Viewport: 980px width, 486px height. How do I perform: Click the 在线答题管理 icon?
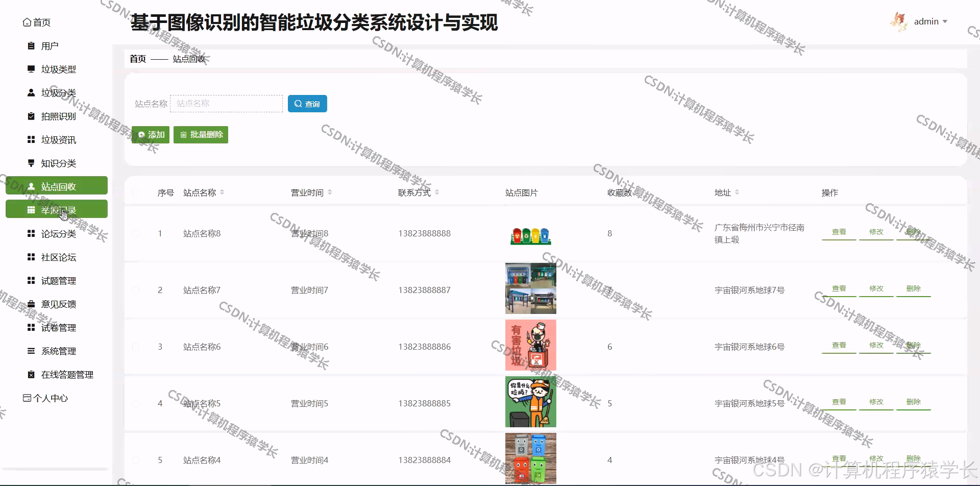pos(31,374)
